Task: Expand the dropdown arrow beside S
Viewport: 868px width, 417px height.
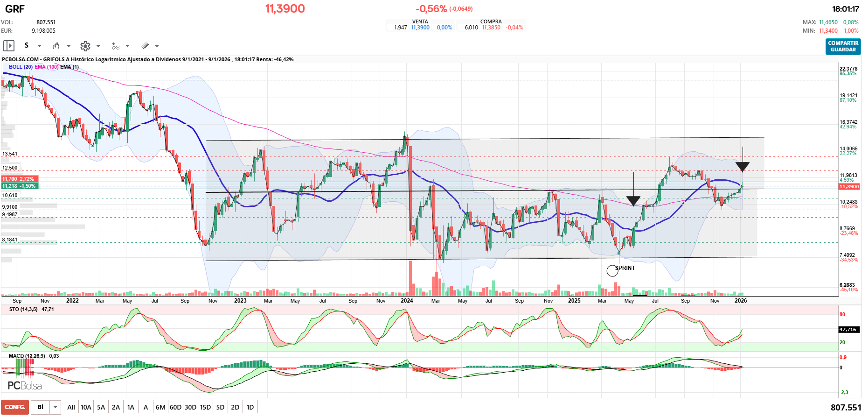Action: point(39,46)
